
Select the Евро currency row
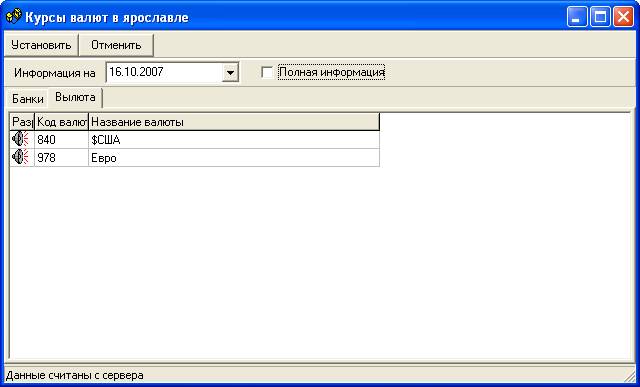[195, 158]
